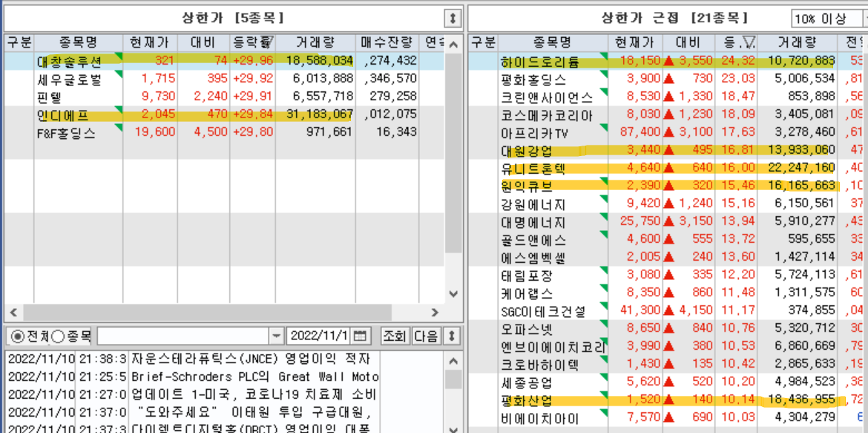Select the 크로바하이텍 row

coord(668,364)
